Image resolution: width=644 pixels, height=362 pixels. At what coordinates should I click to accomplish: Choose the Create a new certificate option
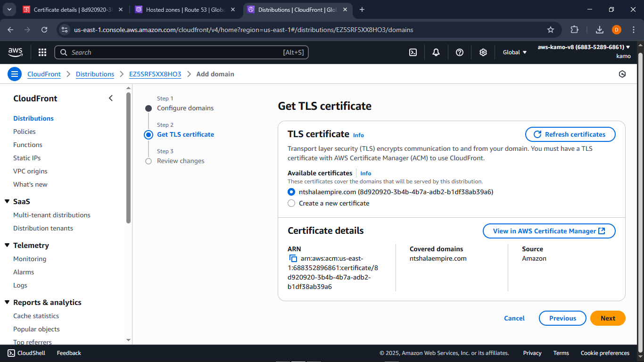pos(291,203)
